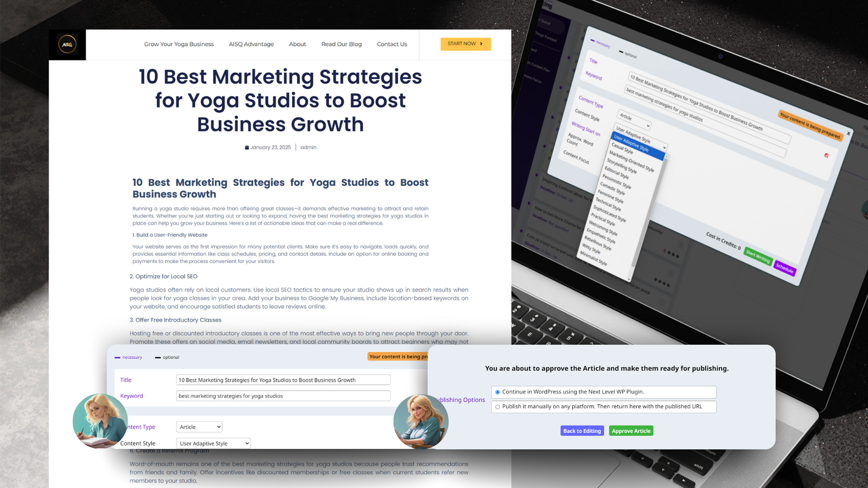Click the arrow icon in START NOW
Image resolution: width=868 pixels, height=488 pixels.
(x=481, y=44)
